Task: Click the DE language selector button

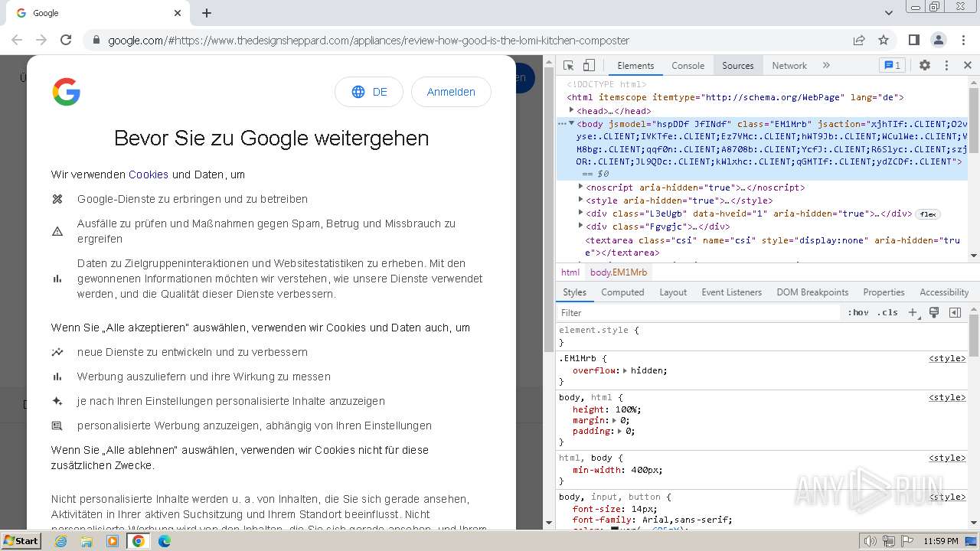Action: pos(369,92)
